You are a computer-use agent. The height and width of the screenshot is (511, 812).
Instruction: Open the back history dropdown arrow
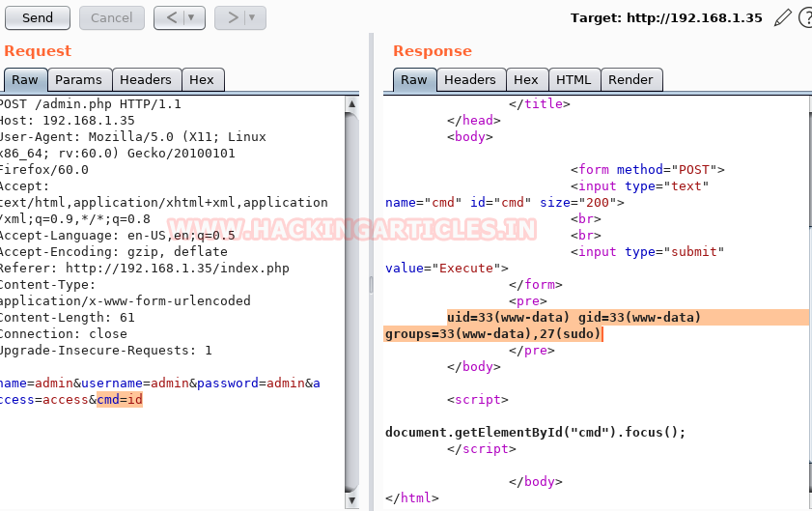coord(191,18)
